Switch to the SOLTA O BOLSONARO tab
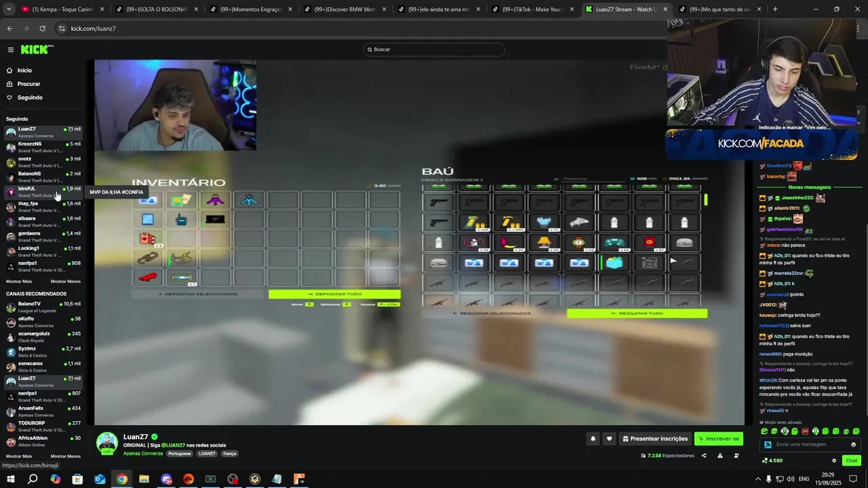 pos(157,9)
